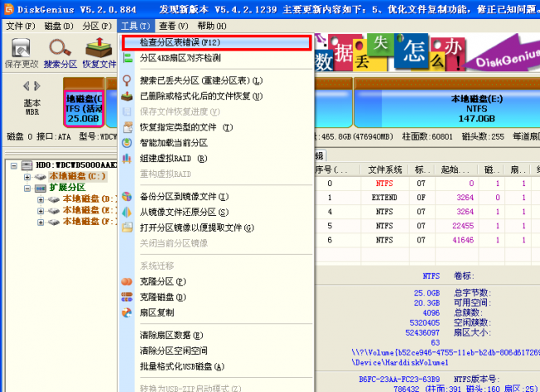The height and width of the screenshot is (392, 540).
Task: Select 本地磁盘 (D:) label in disk tree
Action: pyautogui.click(x=90, y=199)
